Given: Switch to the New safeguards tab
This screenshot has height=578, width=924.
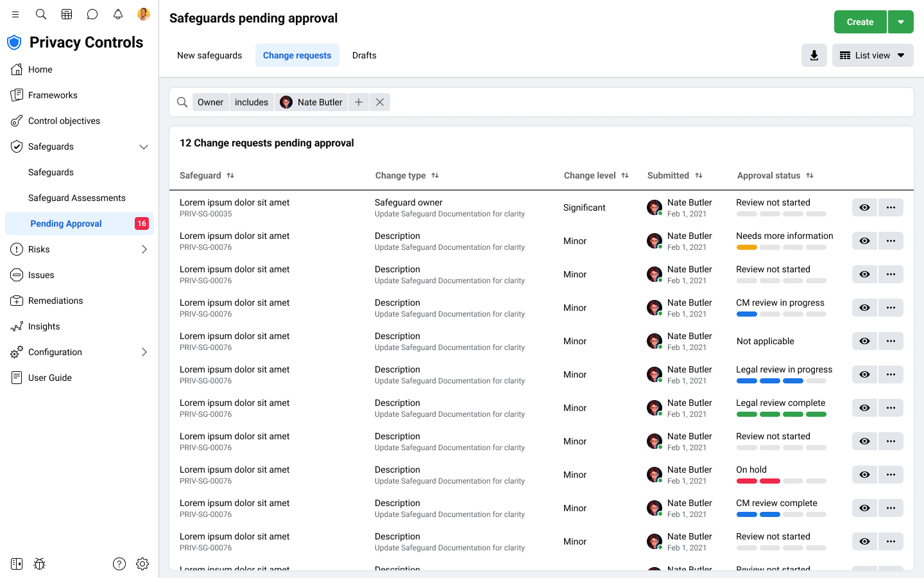Looking at the screenshot, I should pos(209,55).
